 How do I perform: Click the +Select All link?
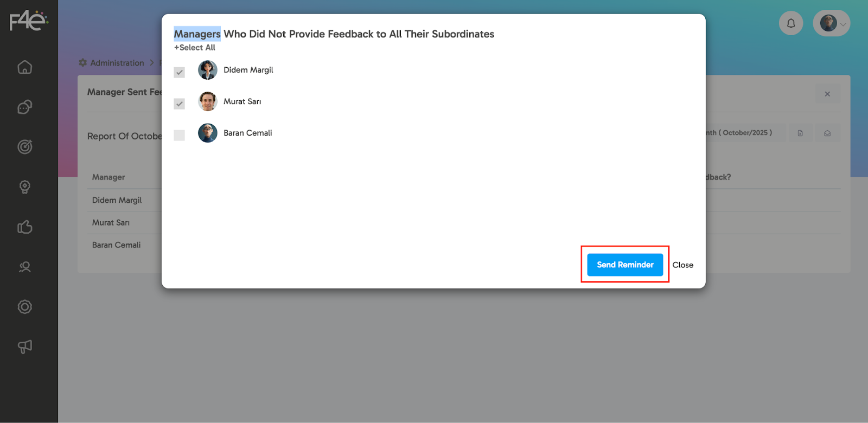point(195,48)
